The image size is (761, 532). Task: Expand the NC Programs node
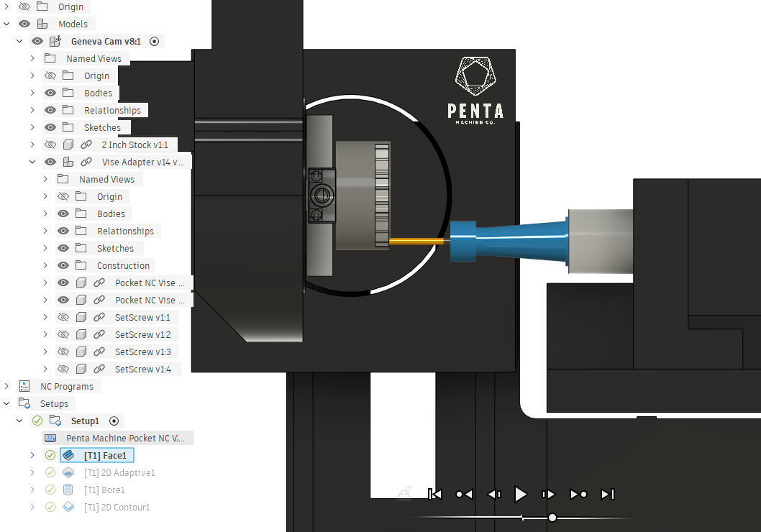pos(6,386)
